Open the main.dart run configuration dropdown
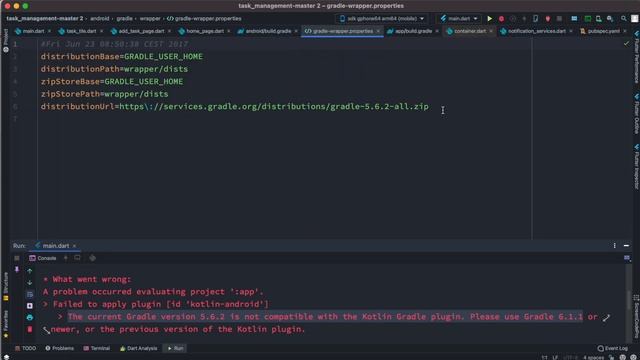 point(459,18)
